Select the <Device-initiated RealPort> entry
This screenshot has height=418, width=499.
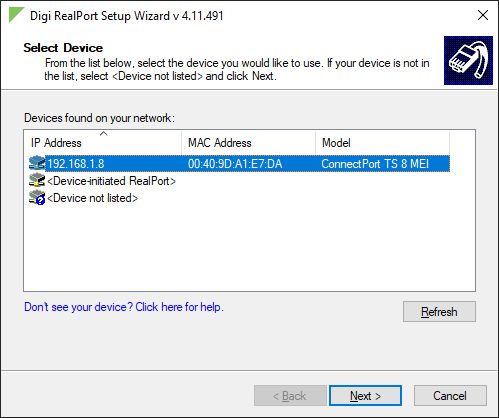pos(111,181)
